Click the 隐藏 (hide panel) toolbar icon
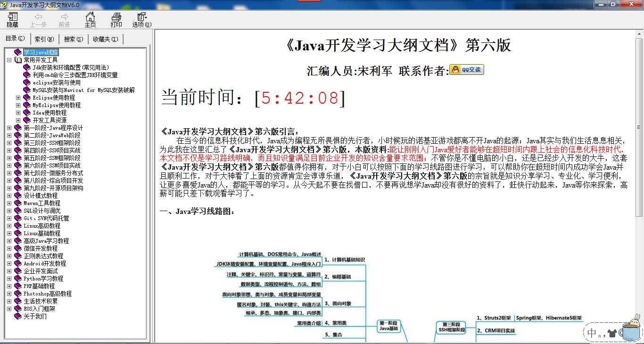The width and height of the screenshot is (644, 344). click(x=13, y=17)
